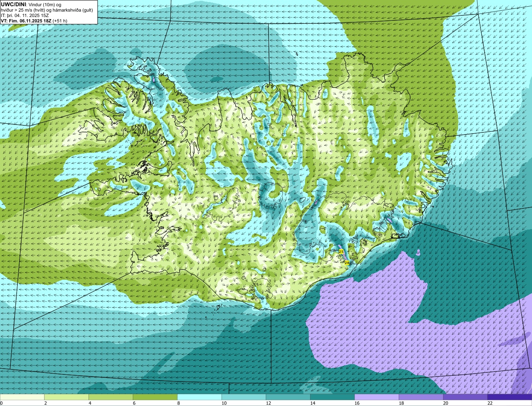Click the 2–4 m/s light yellow-green legend swatch
Image resolution: width=532 pixels, height=406 pixels.
66,397
